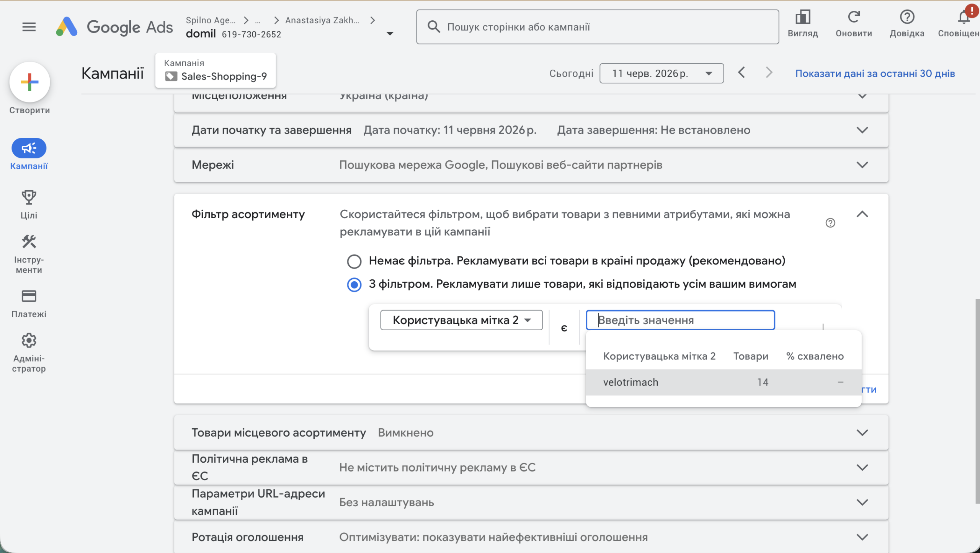Open the Інструменти tools section
980x553 pixels.
point(29,254)
